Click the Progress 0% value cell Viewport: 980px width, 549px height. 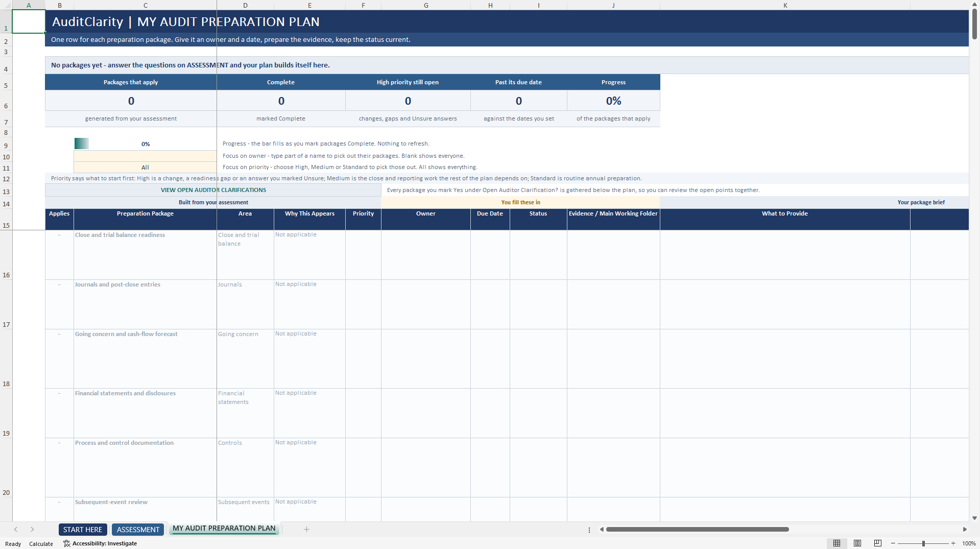point(613,101)
